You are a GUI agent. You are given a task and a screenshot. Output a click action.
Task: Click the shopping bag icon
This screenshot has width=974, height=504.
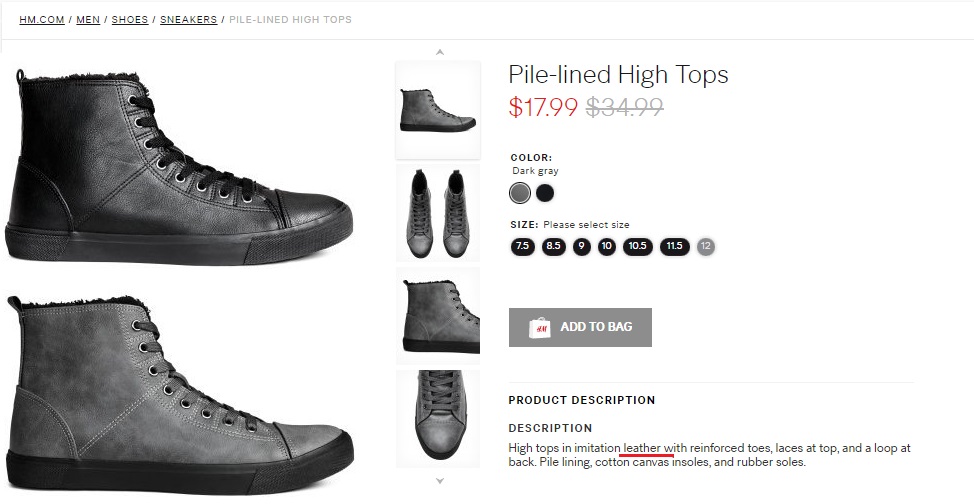[x=538, y=327]
